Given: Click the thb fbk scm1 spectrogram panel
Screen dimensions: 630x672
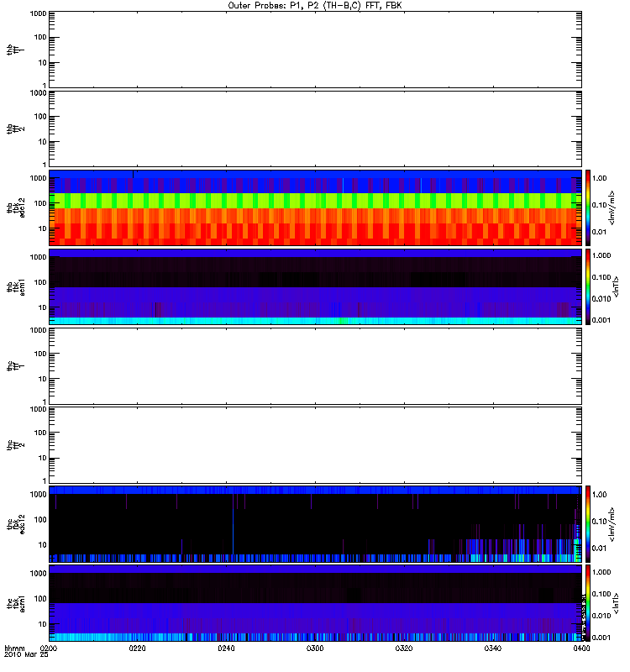Looking at the screenshot, I should (x=315, y=286).
